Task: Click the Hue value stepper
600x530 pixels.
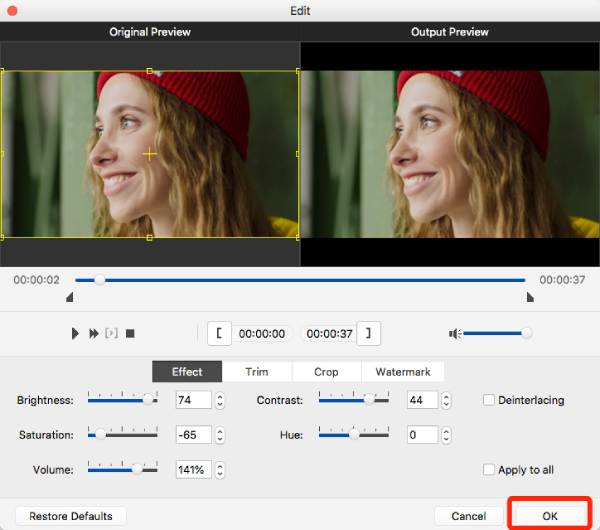Action: pyautogui.click(x=446, y=435)
